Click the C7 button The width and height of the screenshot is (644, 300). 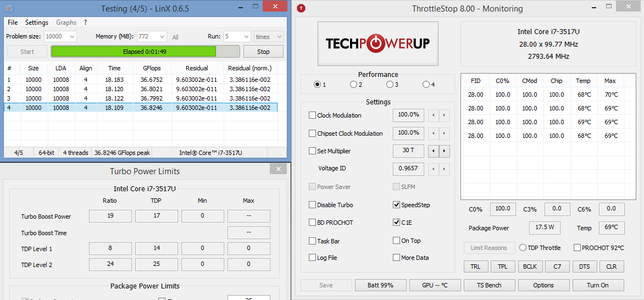[557, 266]
